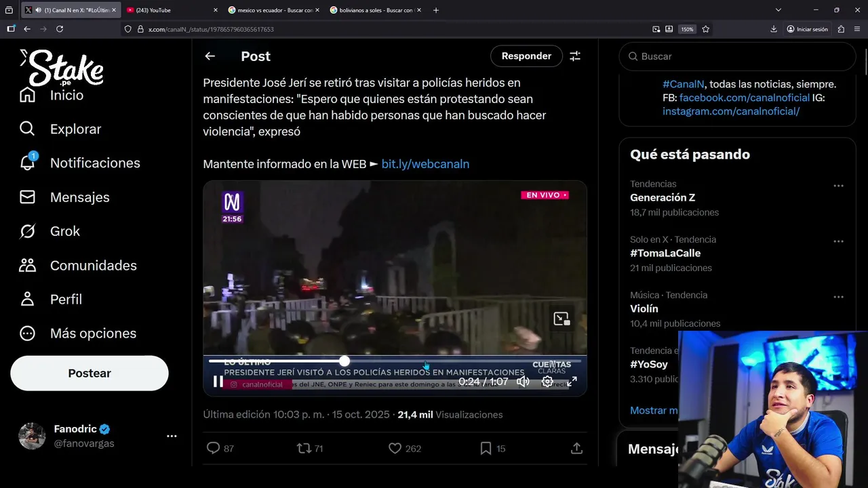Click Iniciar sesión browser account button
Image resolution: width=868 pixels, height=488 pixels.
tap(808, 29)
